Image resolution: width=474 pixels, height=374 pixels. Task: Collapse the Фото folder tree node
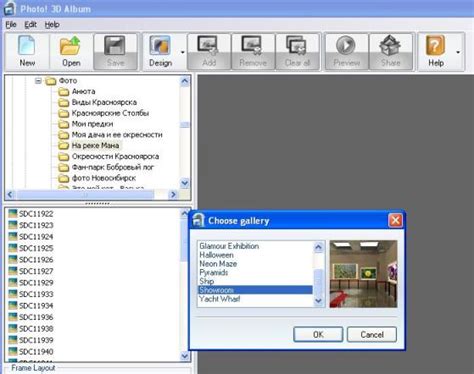click(x=38, y=81)
